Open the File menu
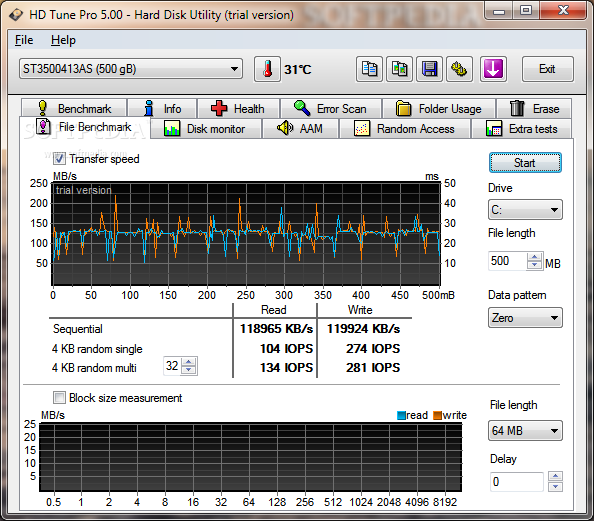 [x=24, y=40]
